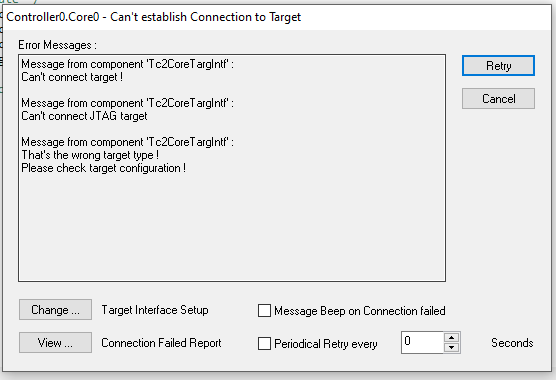Viewport: 556px width, 380px height.
Task: Cancel the connection attempt
Action: [498, 99]
